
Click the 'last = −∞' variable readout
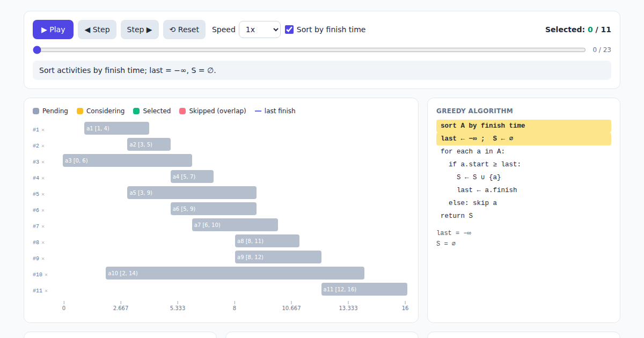pos(454,233)
